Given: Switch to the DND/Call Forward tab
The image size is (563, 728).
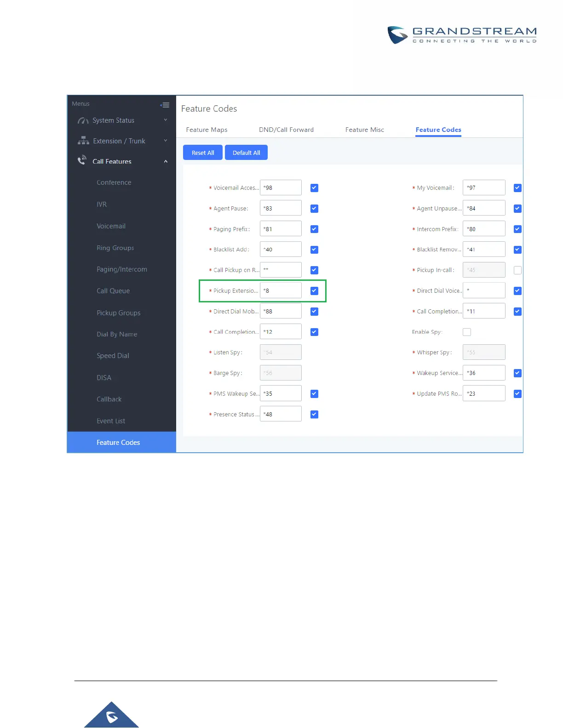Looking at the screenshot, I should [286, 130].
